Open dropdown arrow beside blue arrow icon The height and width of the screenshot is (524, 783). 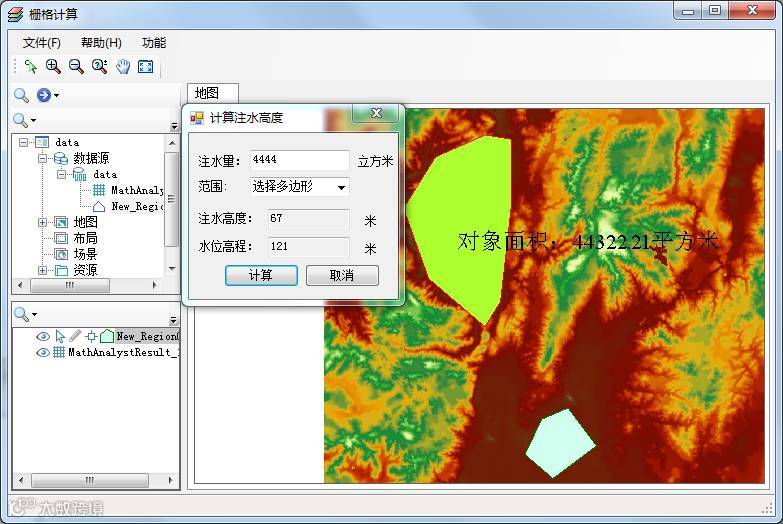pyautogui.click(x=56, y=95)
